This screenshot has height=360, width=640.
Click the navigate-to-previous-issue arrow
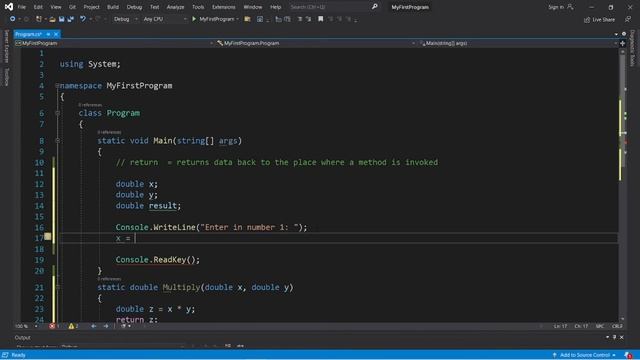pos(93,327)
